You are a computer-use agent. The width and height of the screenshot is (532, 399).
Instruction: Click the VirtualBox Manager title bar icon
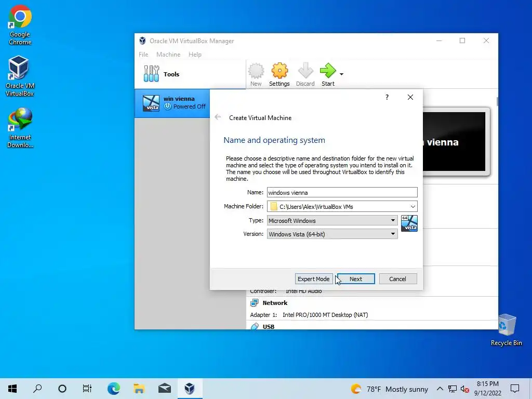coord(142,41)
